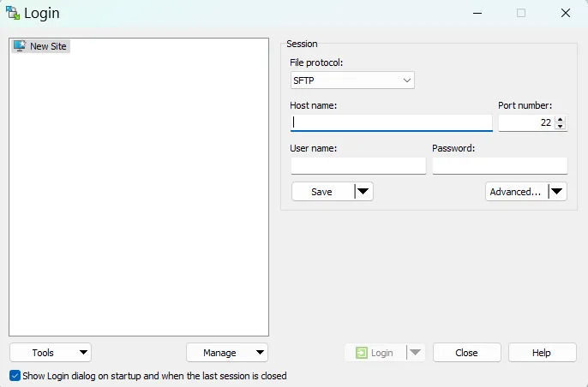Increase port number with up arrow

561,119
